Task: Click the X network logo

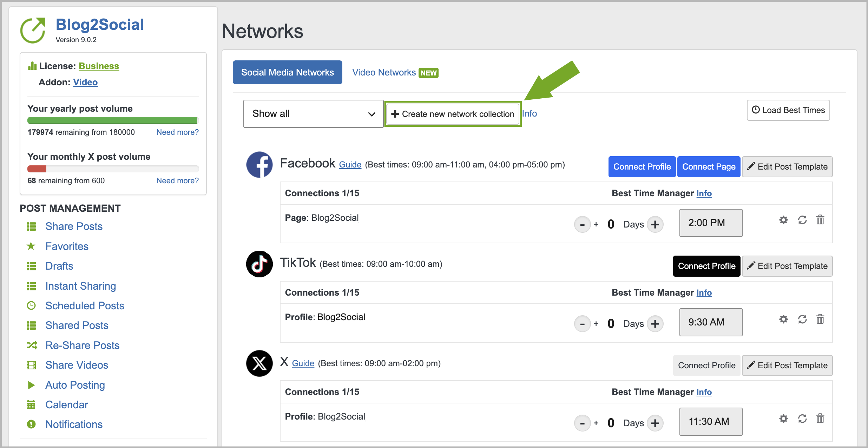Action: click(259, 363)
